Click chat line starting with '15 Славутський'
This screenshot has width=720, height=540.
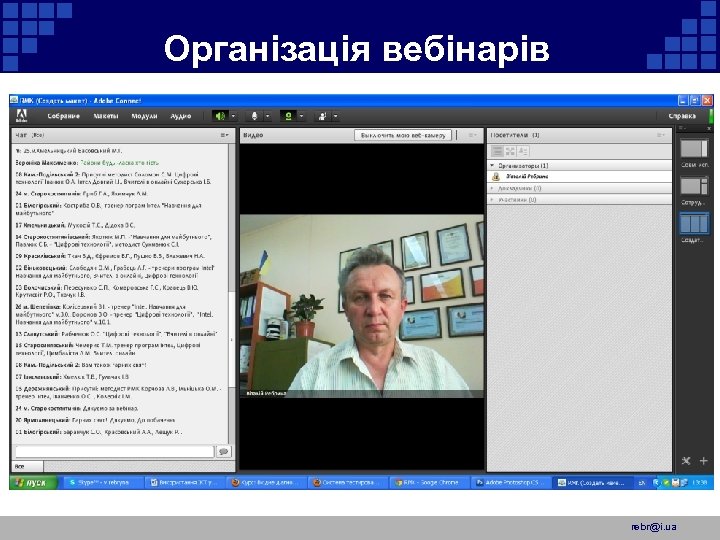[x=116, y=334]
